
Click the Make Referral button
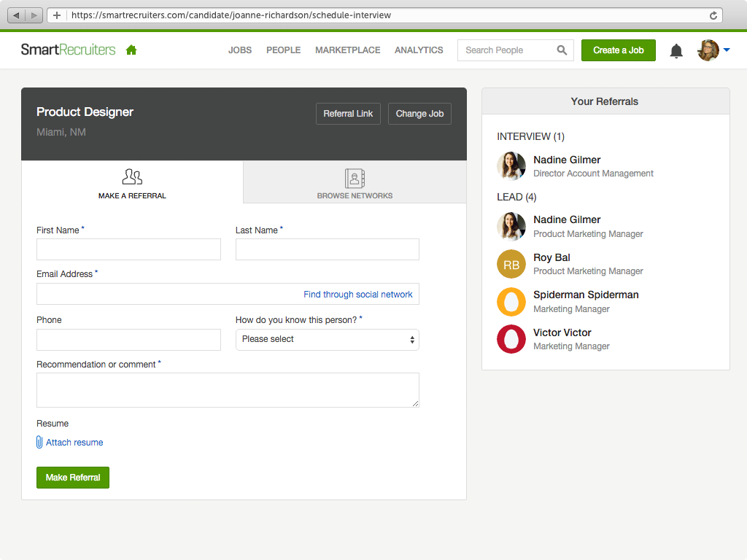[x=73, y=478]
